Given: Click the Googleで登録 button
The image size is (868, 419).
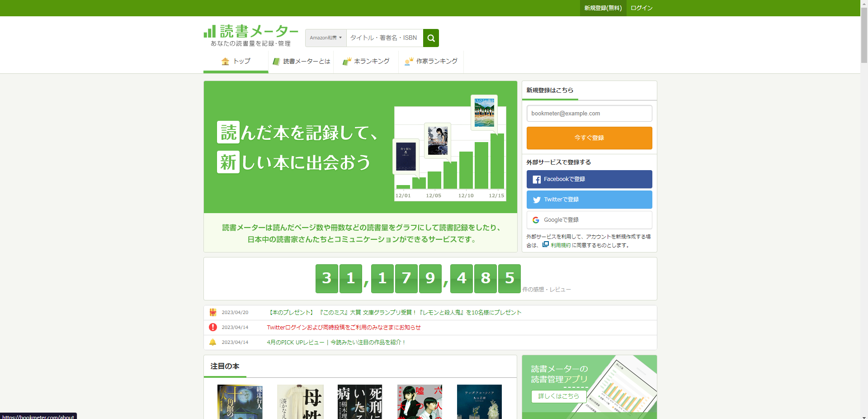Looking at the screenshot, I should pos(589,220).
